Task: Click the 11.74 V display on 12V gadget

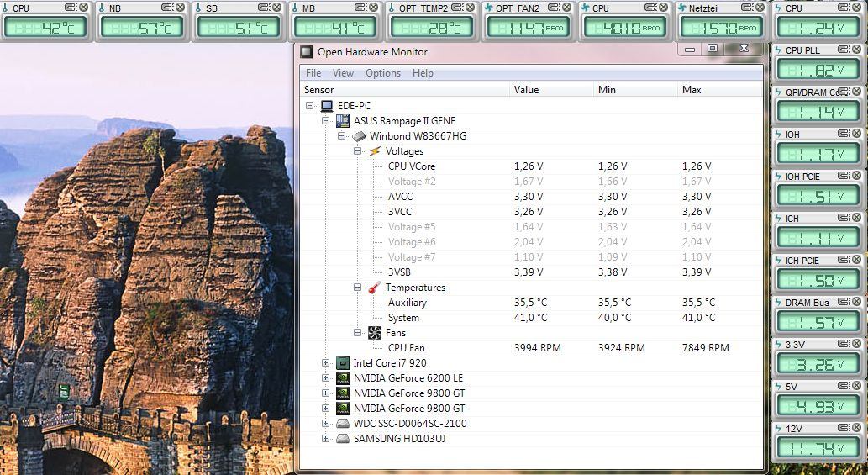Action: (818, 447)
